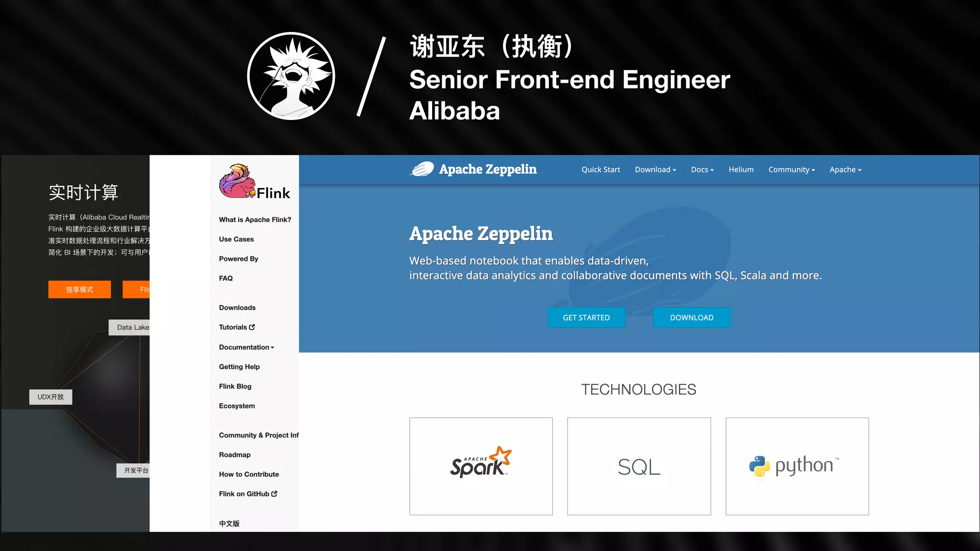Click the GET STARTED button
This screenshot has width=980, height=551.
pos(586,318)
